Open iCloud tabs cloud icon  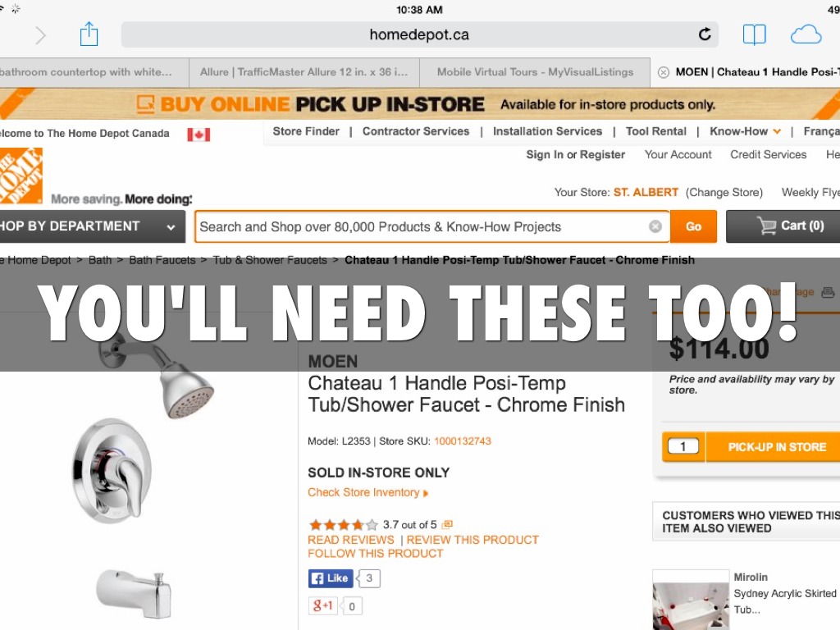tap(806, 34)
